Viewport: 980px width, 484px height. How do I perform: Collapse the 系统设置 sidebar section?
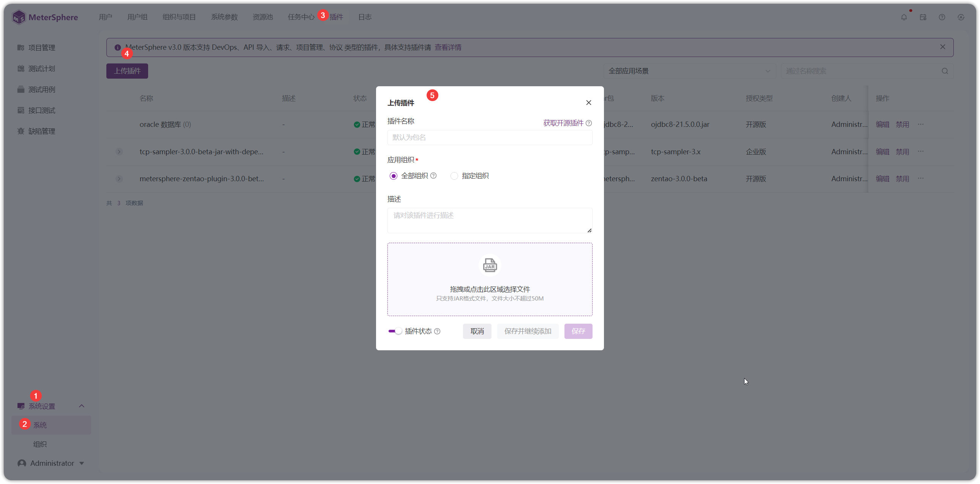81,406
